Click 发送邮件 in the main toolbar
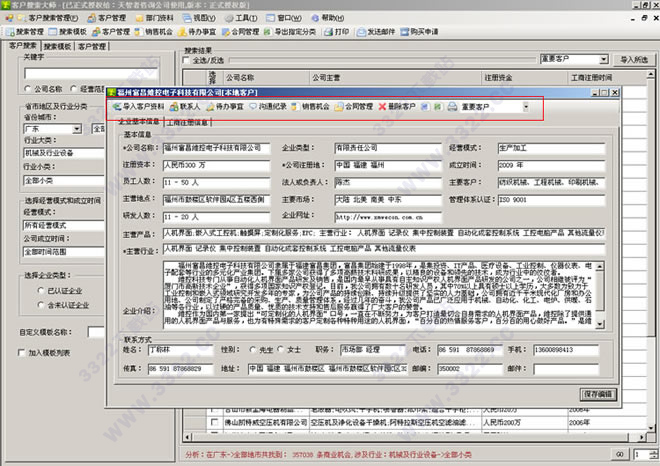Screen dimensions: 660x466 pos(378,32)
